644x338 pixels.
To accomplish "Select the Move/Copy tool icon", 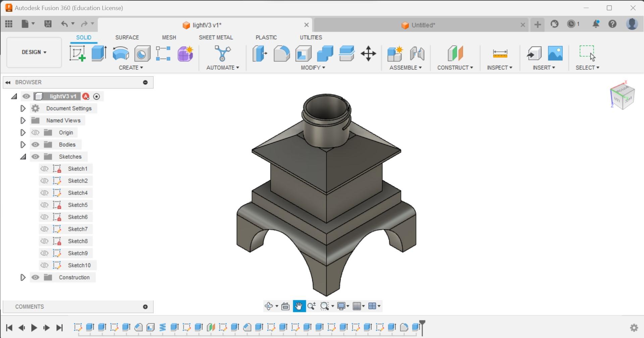I will pyautogui.click(x=368, y=54).
